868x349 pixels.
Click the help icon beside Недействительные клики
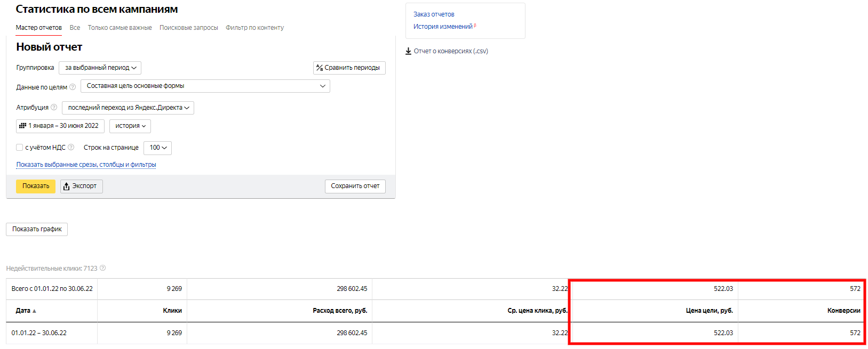tap(103, 269)
